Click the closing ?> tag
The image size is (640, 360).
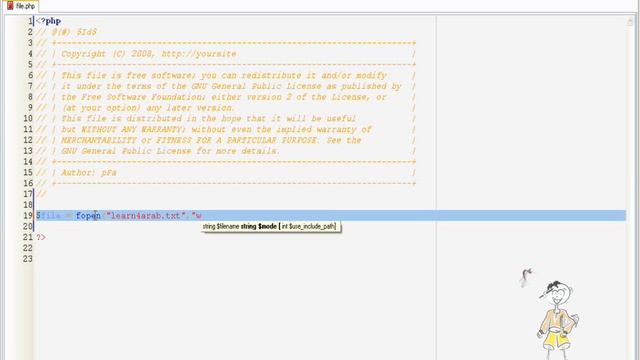(41, 238)
